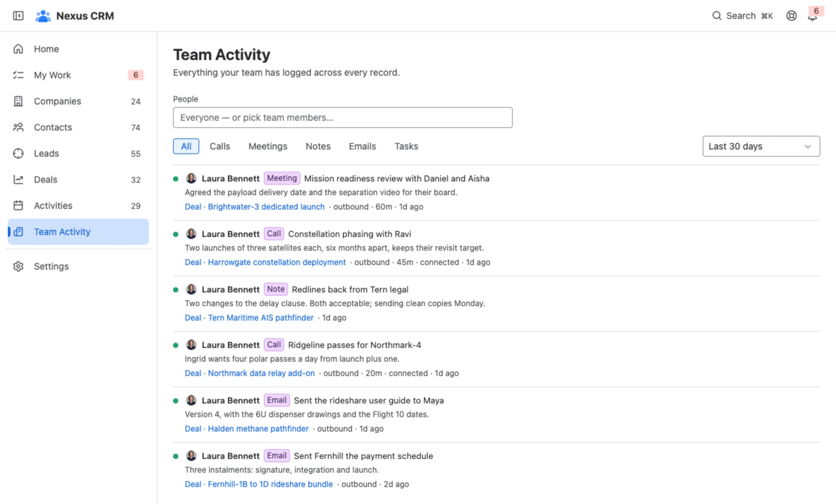The height and width of the screenshot is (504, 836).
Task: Click the My Work count badge 6
Action: 136,75
